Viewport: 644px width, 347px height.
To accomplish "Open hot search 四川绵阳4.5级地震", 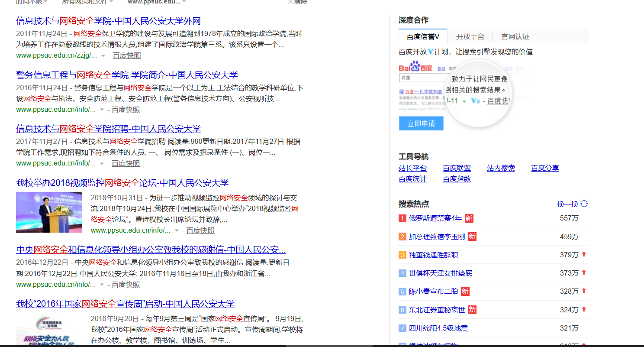I will coord(438,328).
